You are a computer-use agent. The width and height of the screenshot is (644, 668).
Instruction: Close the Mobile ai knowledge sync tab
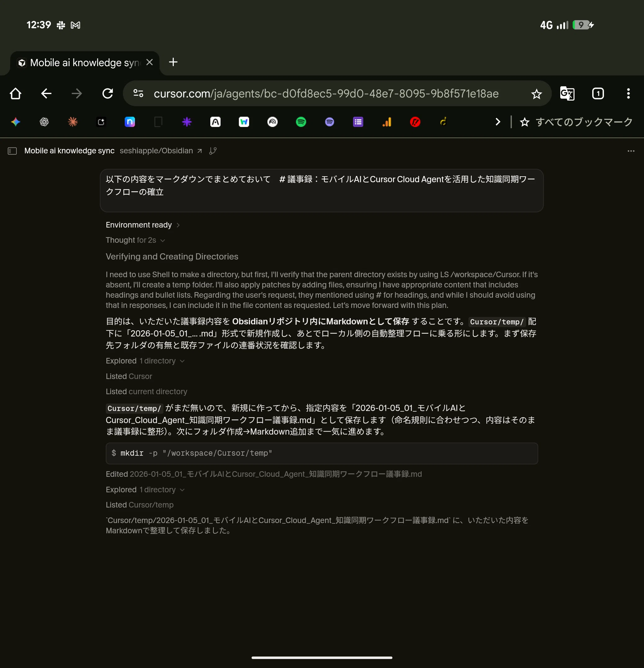point(149,62)
